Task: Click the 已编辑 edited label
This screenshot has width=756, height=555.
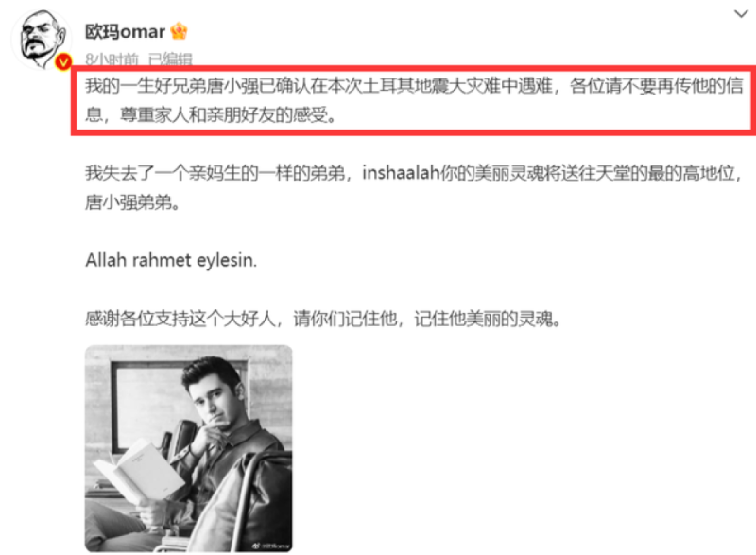Action: point(170,60)
